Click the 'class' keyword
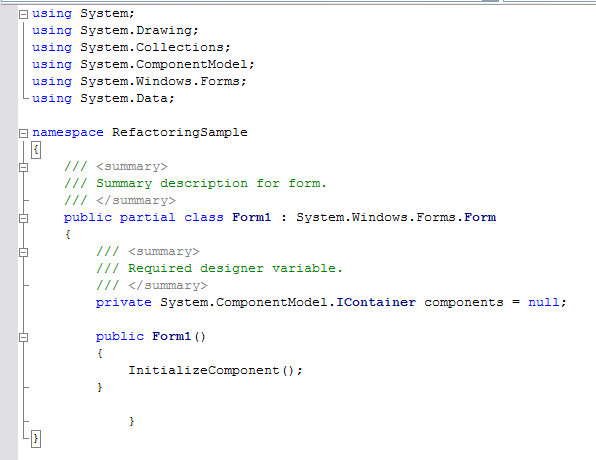The image size is (596, 460). tap(204, 217)
